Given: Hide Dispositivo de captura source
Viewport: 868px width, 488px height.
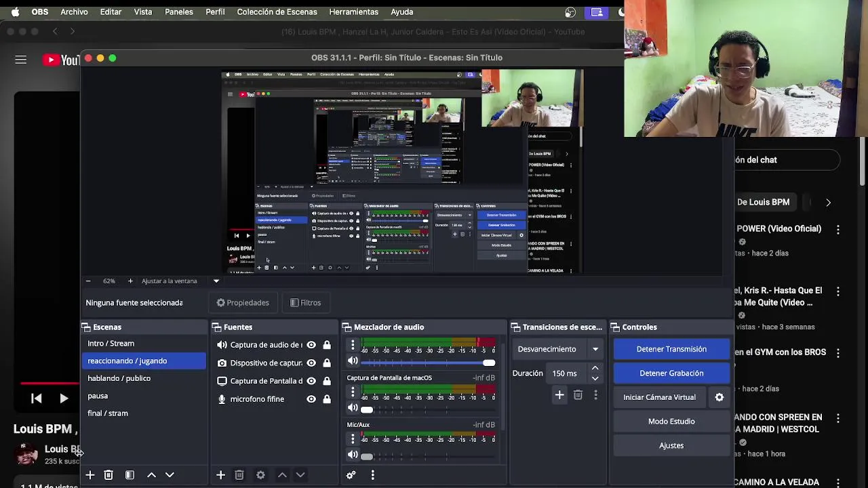Looking at the screenshot, I should (311, 363).
